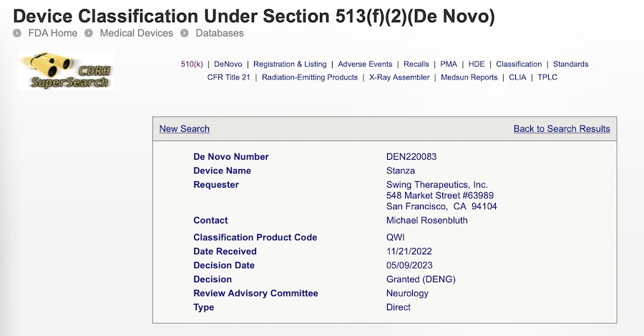
Task: Go to X-Ray Assembler database
Action: [x=399, y=77]
